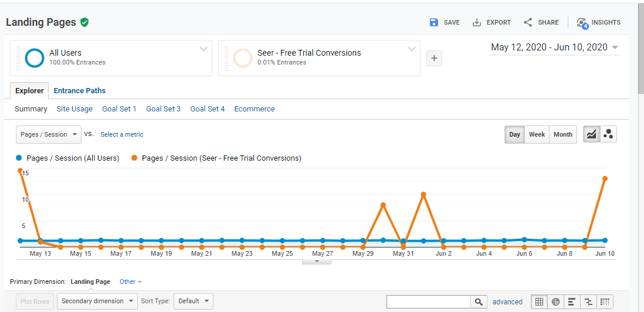This screenshot has height=312, width=644.
Task: Open the Ecommerce metric group
Action: tap(255, 109)
